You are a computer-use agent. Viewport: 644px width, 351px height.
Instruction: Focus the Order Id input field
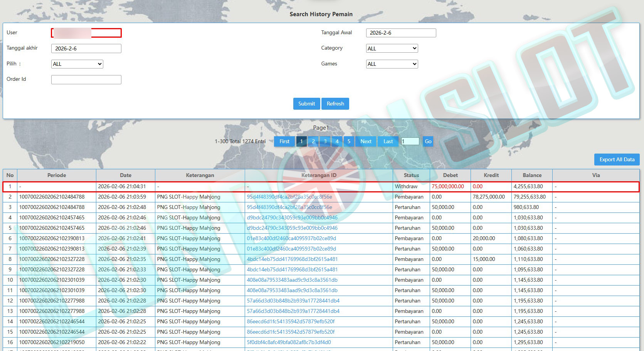click(x=86, y=80)
